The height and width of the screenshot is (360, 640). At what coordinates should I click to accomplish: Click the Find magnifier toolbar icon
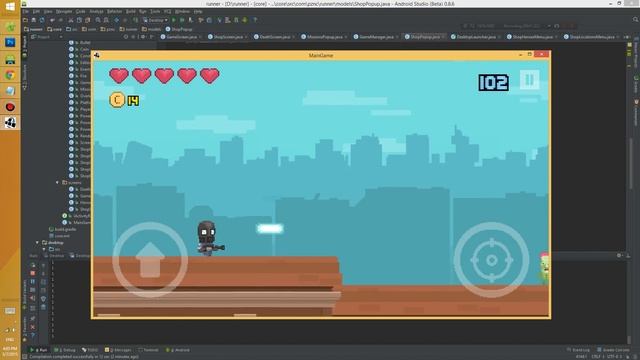[x=98, y=20]
